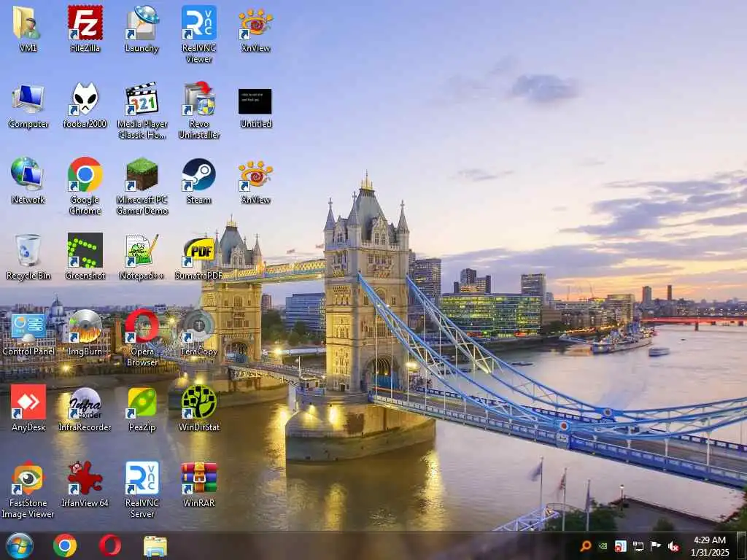Select the XnView icon beside RealVNC Viewer
This screenshot has height=560, width=747.
[x=255, y=23]
